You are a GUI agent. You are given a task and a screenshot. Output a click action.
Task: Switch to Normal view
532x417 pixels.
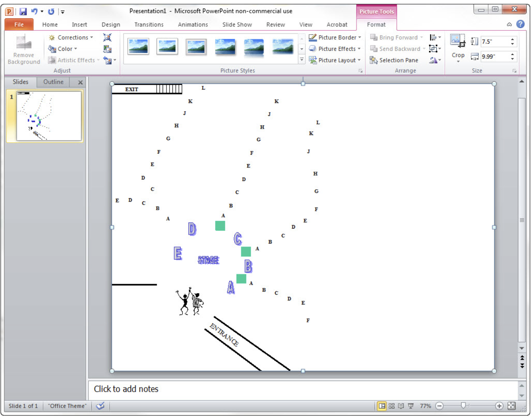pyautogui.click(x=382, y=406)
